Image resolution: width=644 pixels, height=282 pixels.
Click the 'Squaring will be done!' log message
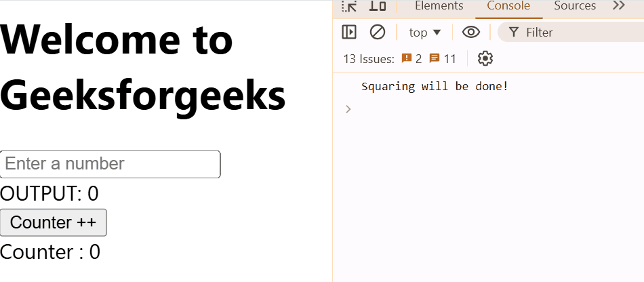pos(435,86)
